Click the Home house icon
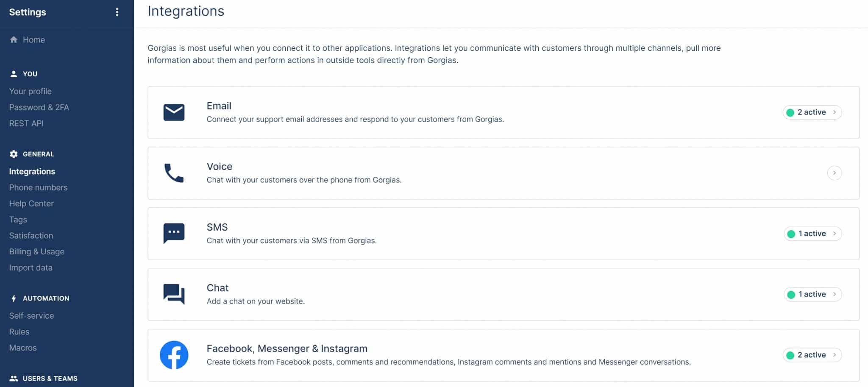The width and height of the screenshot is (868, 387). (14, 39)
